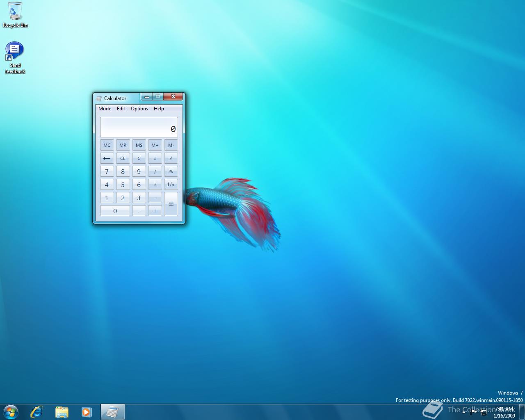Click the MS memory store button
Screen dimensions: 525x420
(139, 145)
